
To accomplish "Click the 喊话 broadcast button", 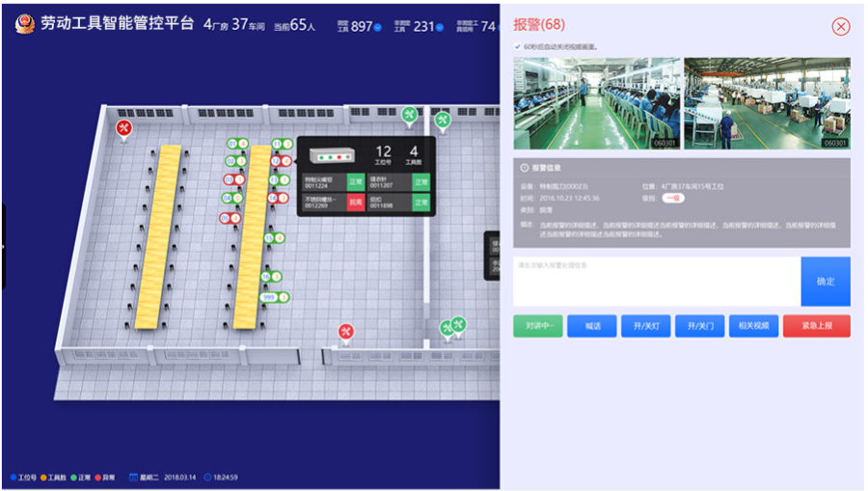I will pos(592,326).
